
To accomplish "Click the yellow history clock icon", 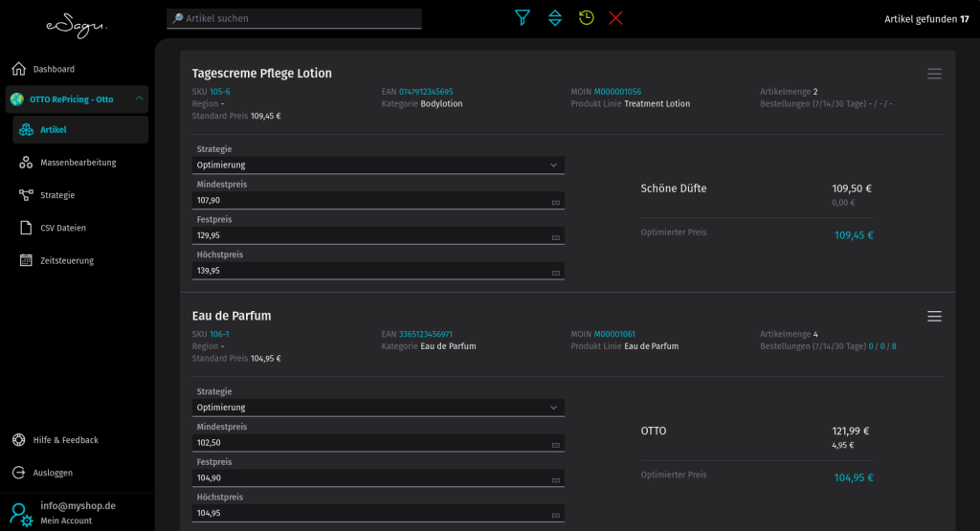I will pos(586,18).
